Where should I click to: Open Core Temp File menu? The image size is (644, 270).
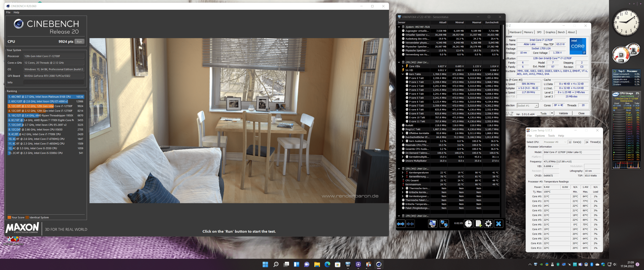point(529,136)
